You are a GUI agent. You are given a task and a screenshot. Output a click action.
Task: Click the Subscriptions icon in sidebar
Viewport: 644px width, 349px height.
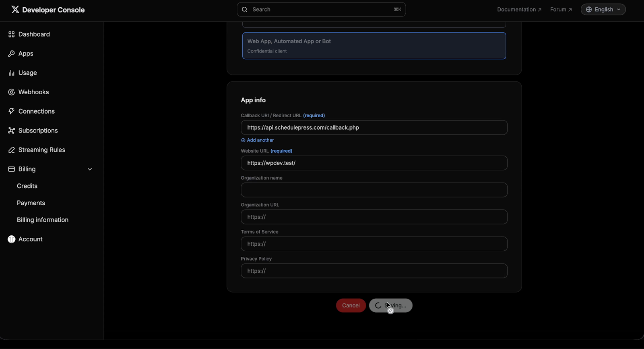(12, 131)
